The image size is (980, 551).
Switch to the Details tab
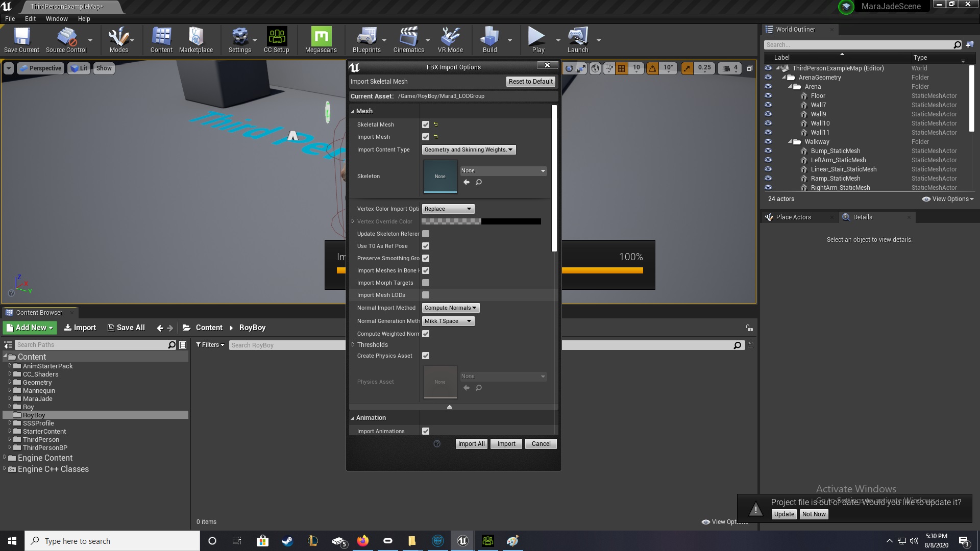(x=863, y=217)
